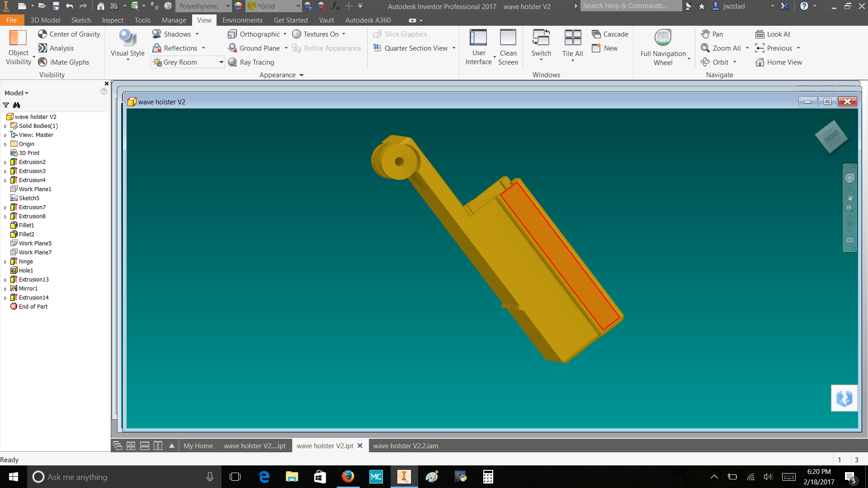Toggle Shadows on the model
Screen dimensions: 868x488
pos(171,34)
